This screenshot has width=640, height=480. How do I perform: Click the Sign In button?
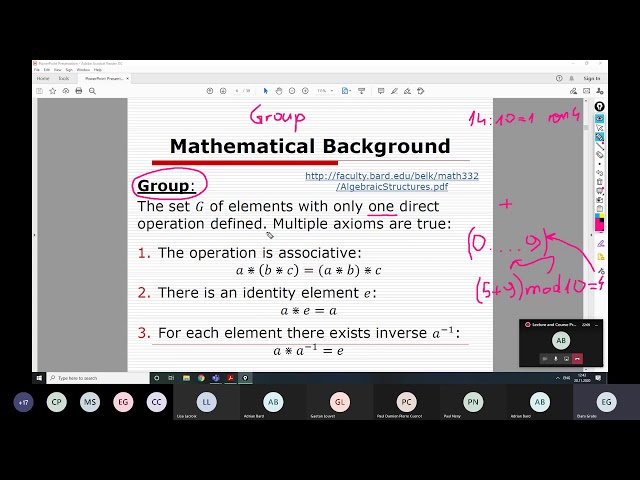click(x=592, y=78)
